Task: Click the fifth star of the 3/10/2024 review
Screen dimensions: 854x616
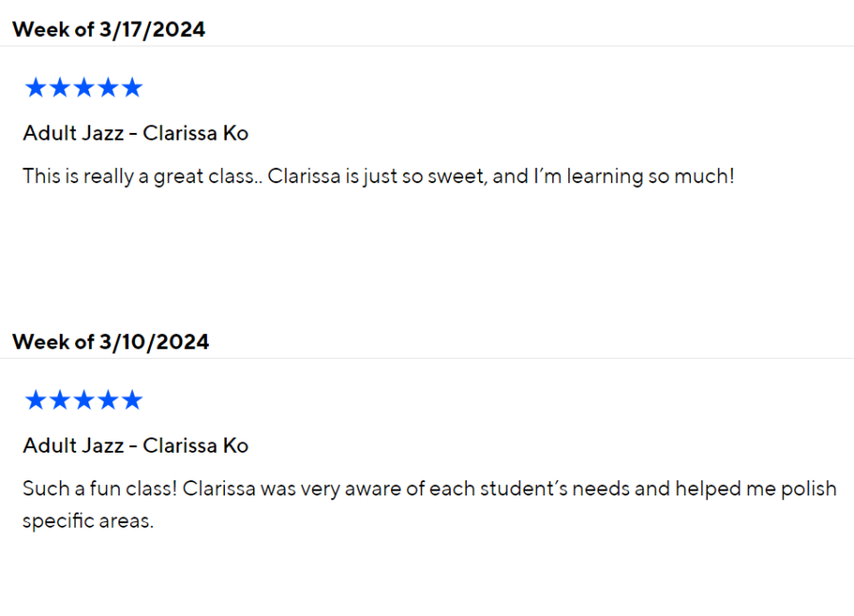Action: pos(132,401)
